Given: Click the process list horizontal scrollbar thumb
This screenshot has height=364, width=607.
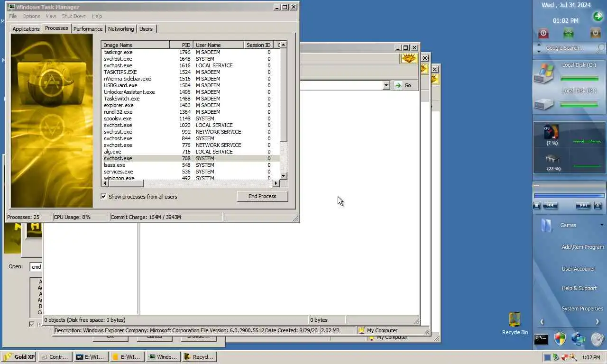Looking at the screenshot, I should tap(125, 183).
